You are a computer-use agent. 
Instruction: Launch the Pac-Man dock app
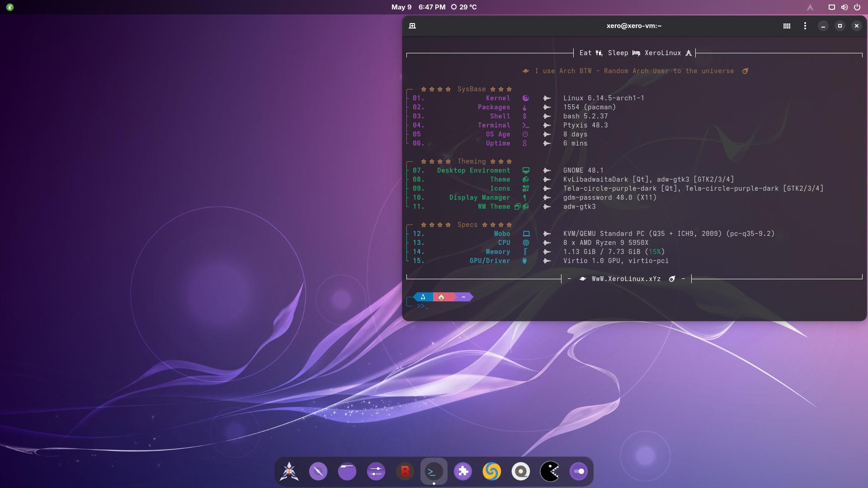pos(550,471)
